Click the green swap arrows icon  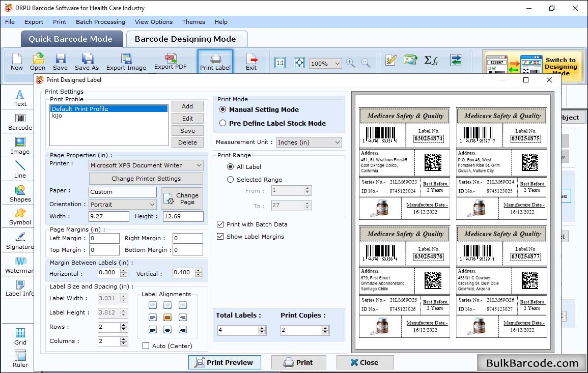coord(456,60)
